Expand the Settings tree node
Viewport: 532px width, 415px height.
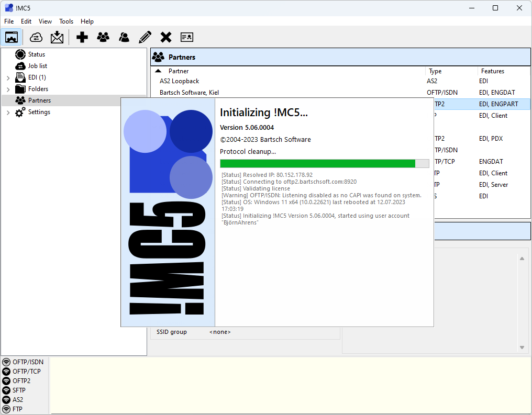(8, 112)
